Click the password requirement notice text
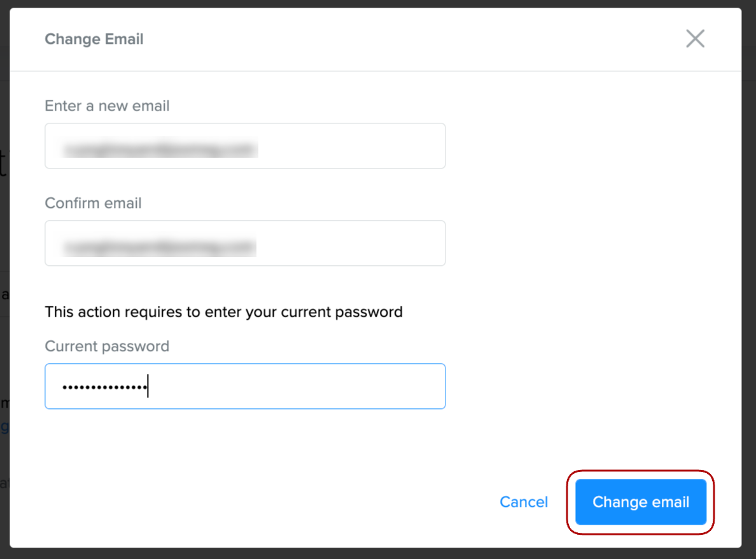 [223, 312]
